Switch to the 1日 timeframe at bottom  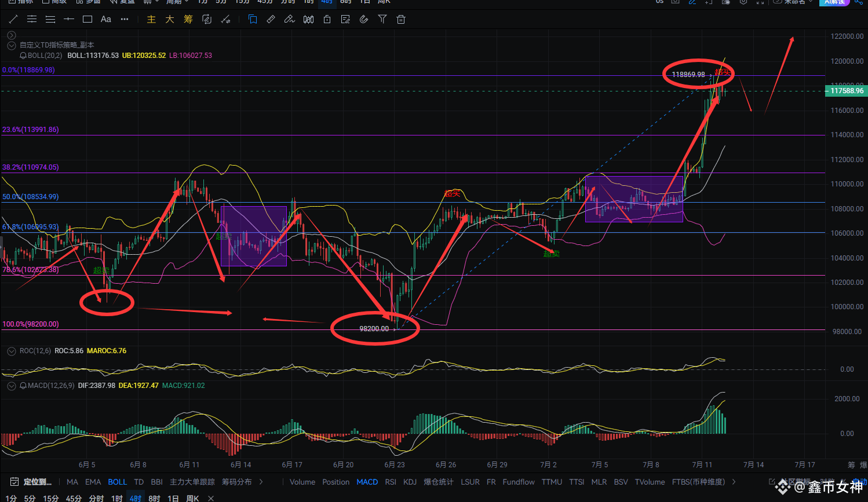click(173, 498)
